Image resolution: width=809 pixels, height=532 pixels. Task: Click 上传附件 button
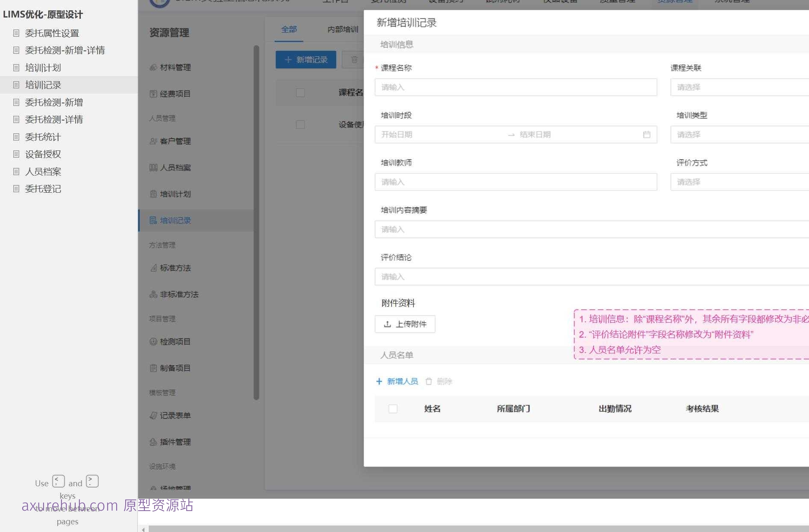[405, 324]
